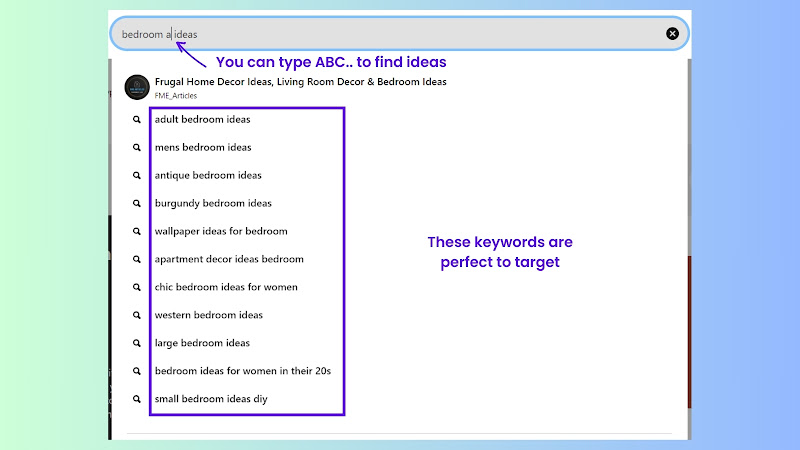
Task: Select the 'adult bedroom ideas' suggestion
Action: click(203, 119)
